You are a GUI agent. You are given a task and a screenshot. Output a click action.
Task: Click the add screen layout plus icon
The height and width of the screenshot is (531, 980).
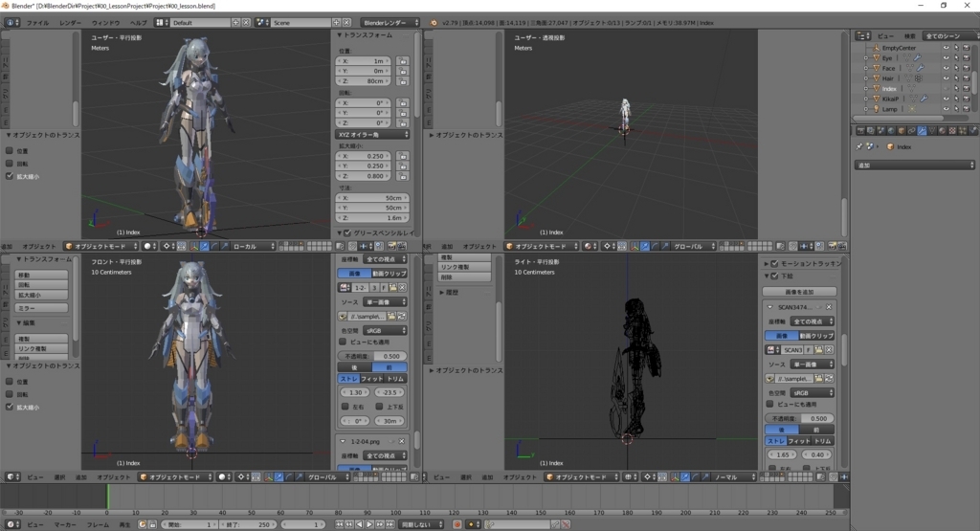[235, 23]
